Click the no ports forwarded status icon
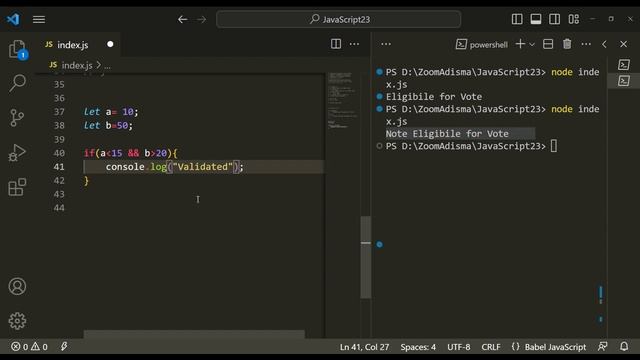The height and width of the screenshot is (360, 640). (64, 347)
